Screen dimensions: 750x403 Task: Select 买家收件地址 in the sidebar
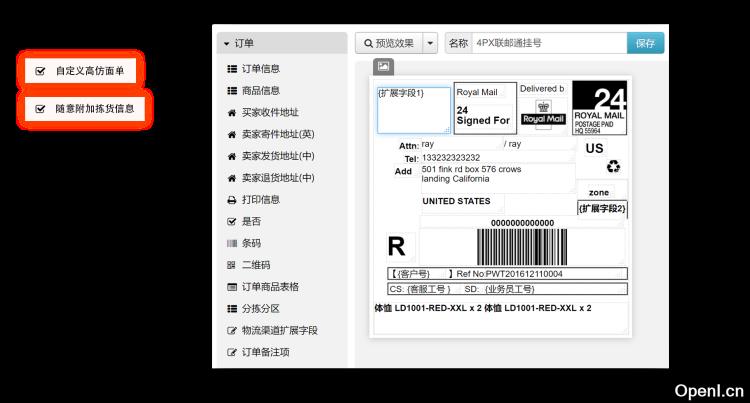270,113
